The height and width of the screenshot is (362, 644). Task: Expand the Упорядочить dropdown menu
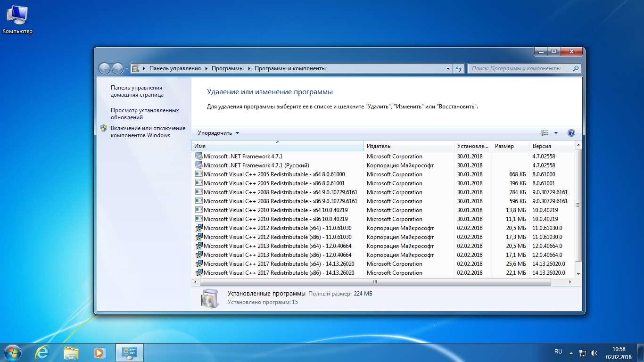click(218, 133)
